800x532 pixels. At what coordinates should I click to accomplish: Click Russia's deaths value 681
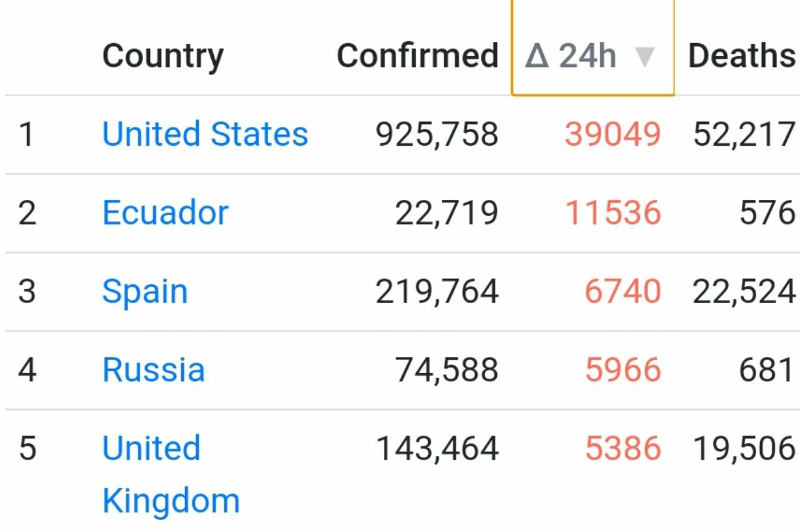(x=767, y=369)
